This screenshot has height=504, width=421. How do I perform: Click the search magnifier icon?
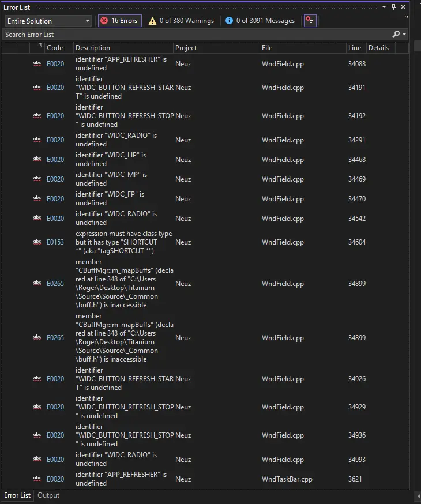tap(396, 34)
